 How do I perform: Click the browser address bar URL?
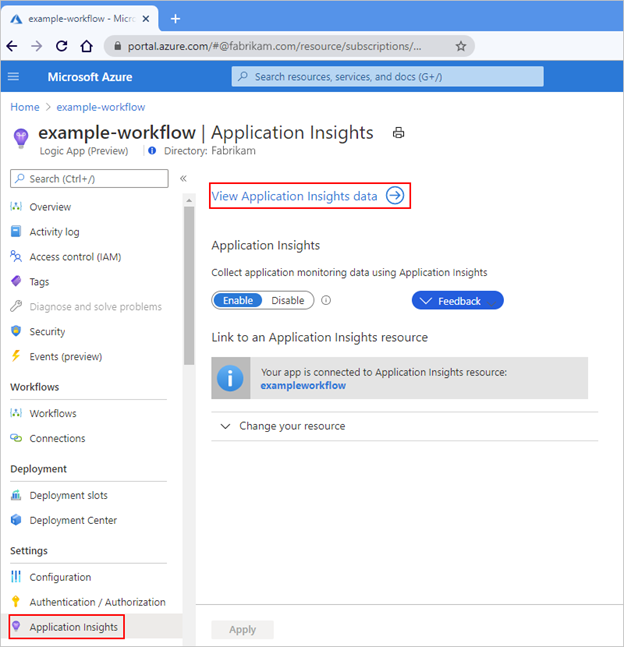[x=274, y=46]
